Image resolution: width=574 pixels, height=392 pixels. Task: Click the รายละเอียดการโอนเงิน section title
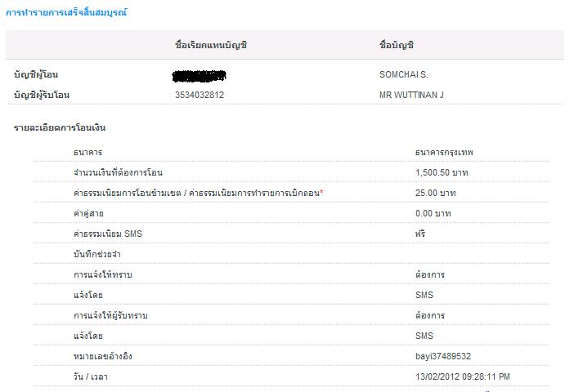[x=60, y=128]
